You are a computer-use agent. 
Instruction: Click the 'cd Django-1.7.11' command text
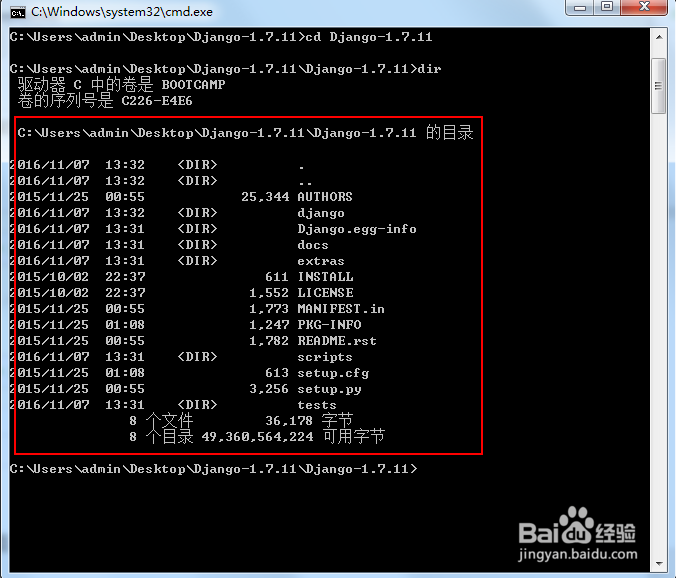point(369,37)
